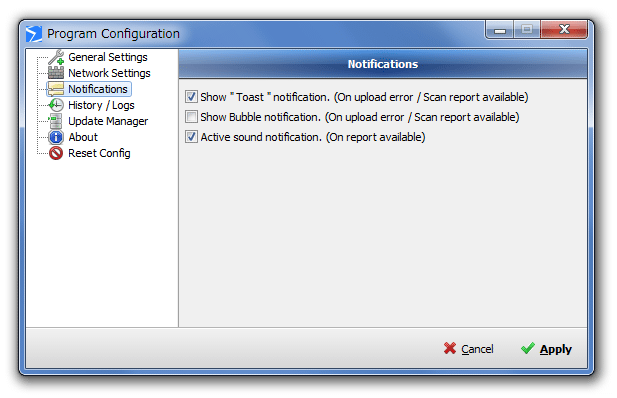
Task: Select the Network Settings entry
Action: 109,73
